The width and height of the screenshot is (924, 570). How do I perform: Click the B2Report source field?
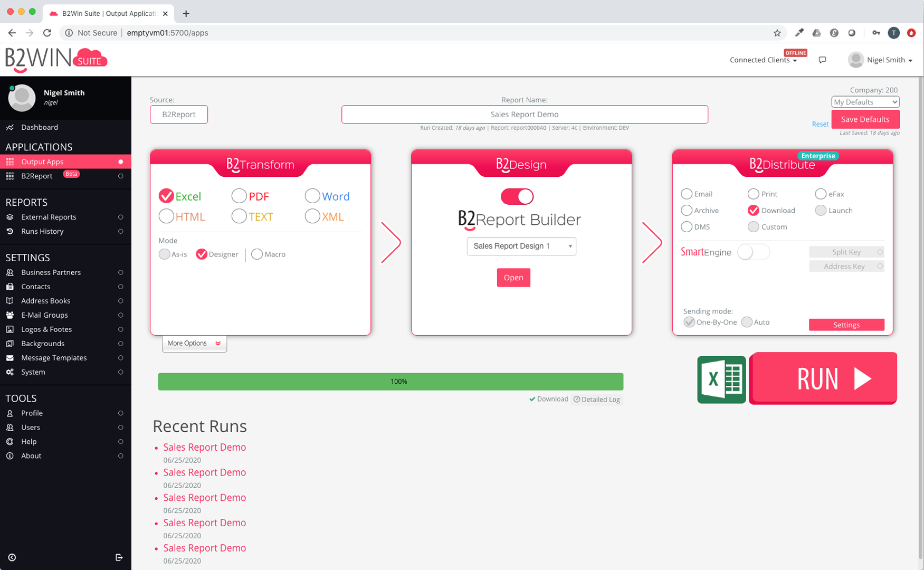(179, 115)
